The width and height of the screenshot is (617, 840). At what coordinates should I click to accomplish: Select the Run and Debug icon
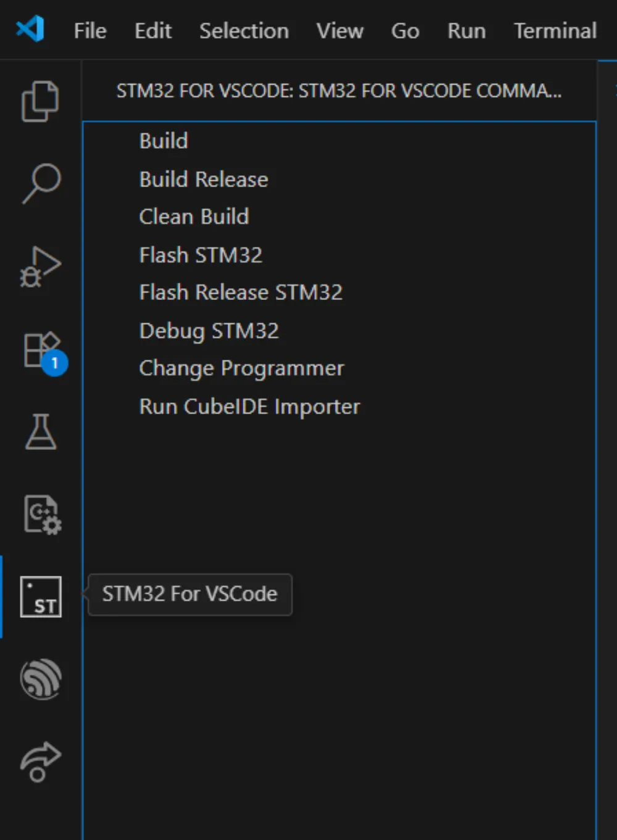40,267
